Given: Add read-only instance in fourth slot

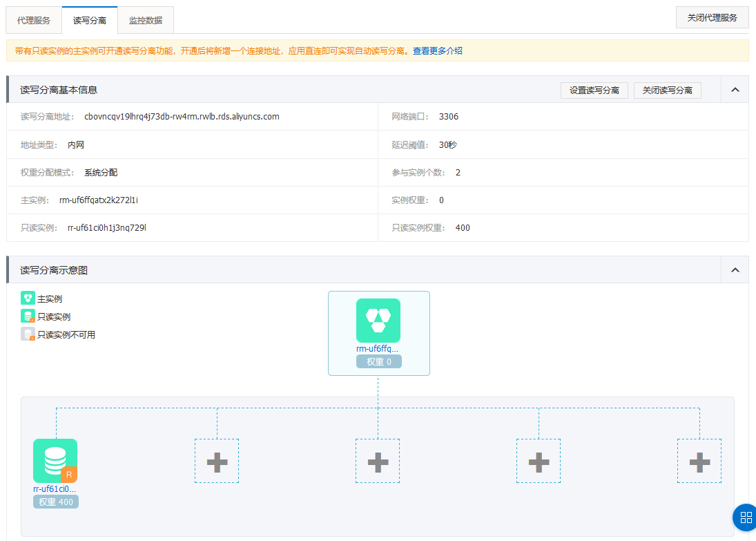Looking at the screenshot, I should tap(539, 461).
